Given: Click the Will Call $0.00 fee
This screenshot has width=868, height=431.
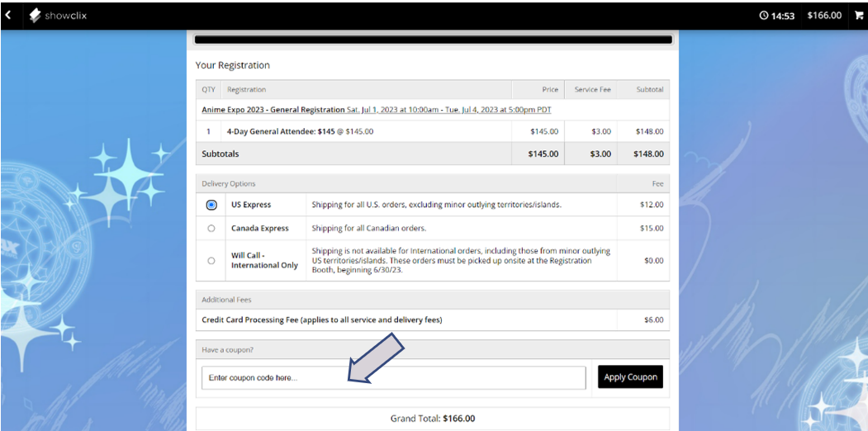Looking at the screenshot, I should click(x=654, y=261).
